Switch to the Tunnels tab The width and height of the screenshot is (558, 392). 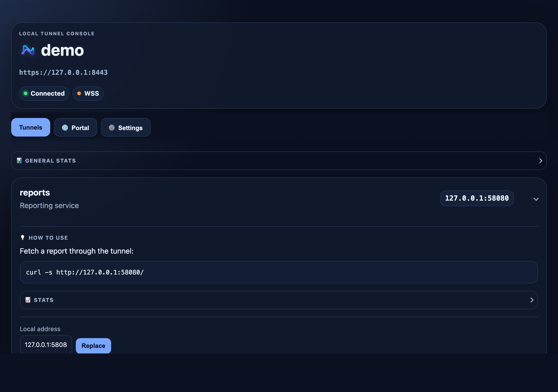point(31,127)
